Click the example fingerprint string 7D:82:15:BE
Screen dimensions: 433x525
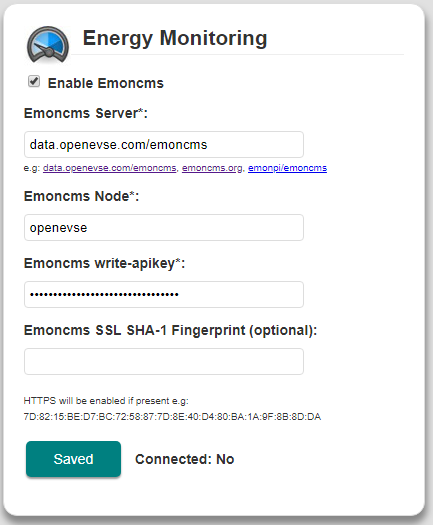[172, 417]
